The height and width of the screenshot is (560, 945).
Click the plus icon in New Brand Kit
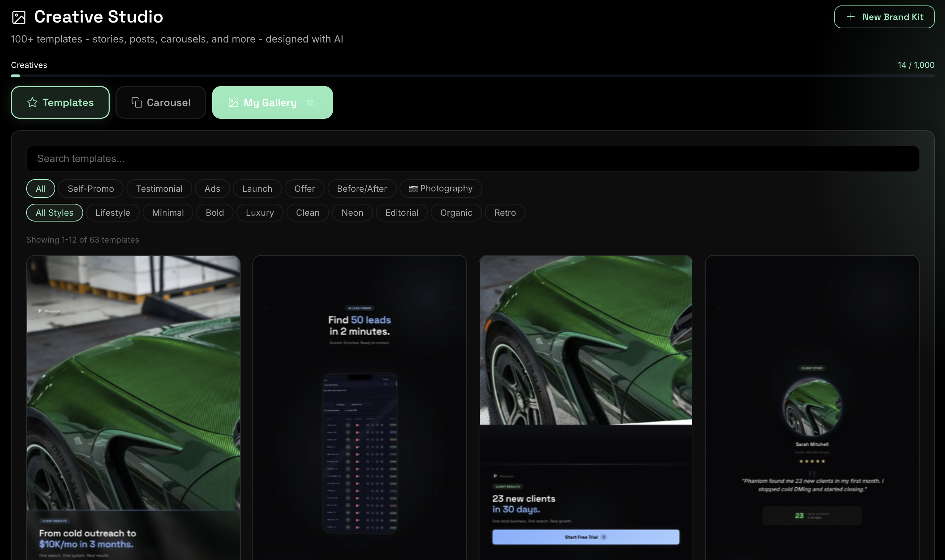point(851,17)
